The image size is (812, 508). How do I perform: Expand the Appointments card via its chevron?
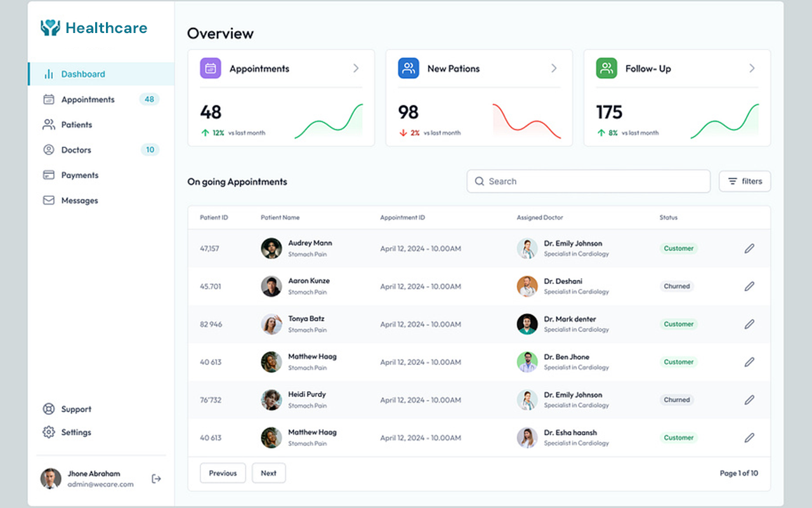(x=356, y=68)
